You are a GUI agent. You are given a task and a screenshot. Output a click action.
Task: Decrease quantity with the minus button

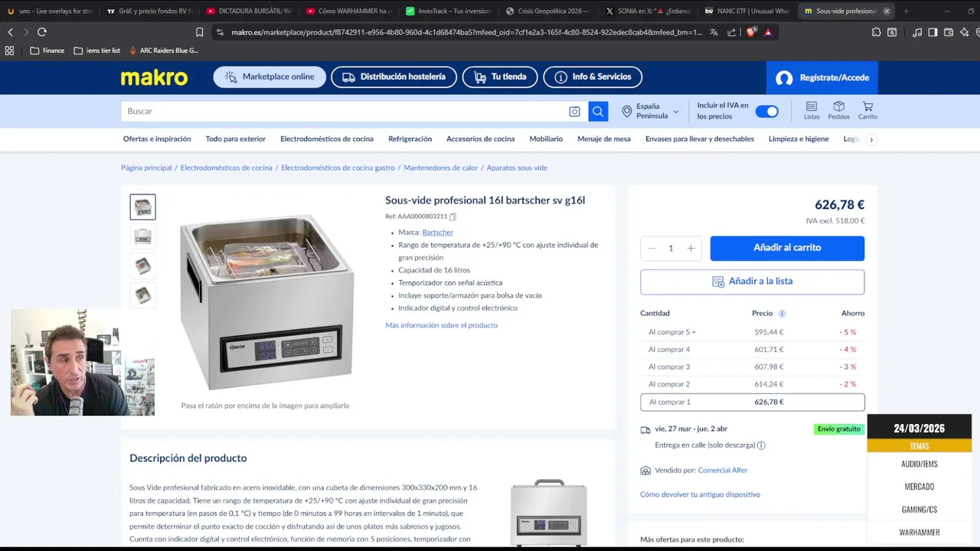pos(652,248)
